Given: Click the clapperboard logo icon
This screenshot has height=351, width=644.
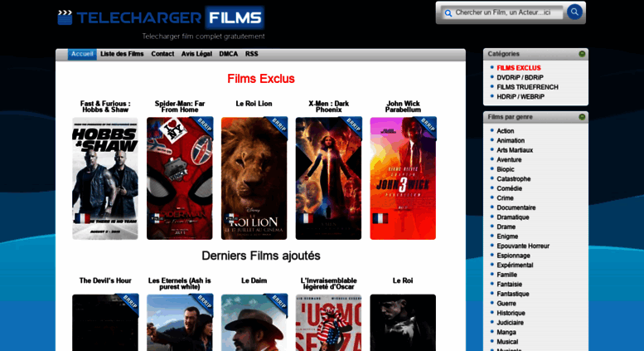Looking at the screenshot, I should point(65,17).
